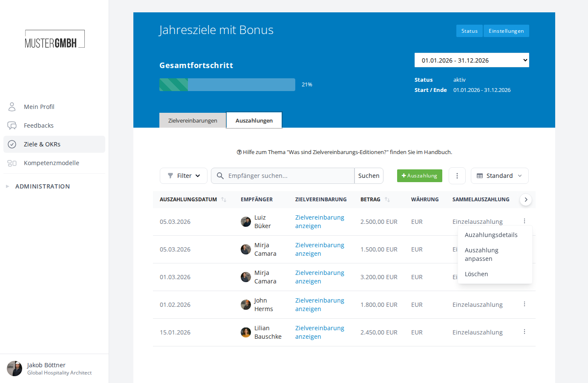Click the Feedbacks speech bubble icon
The image size is (588, 383).
pyautogui.click(x=12, y=126)
